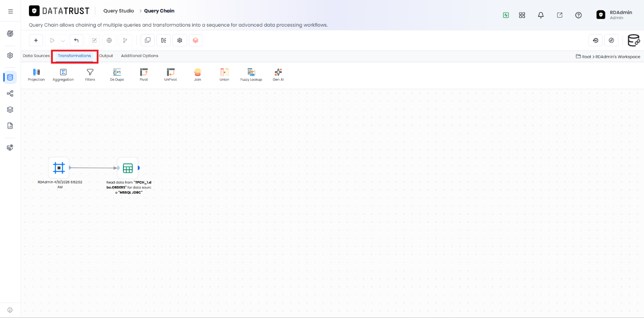
Task: Open the Output tab
Action: 106,56
